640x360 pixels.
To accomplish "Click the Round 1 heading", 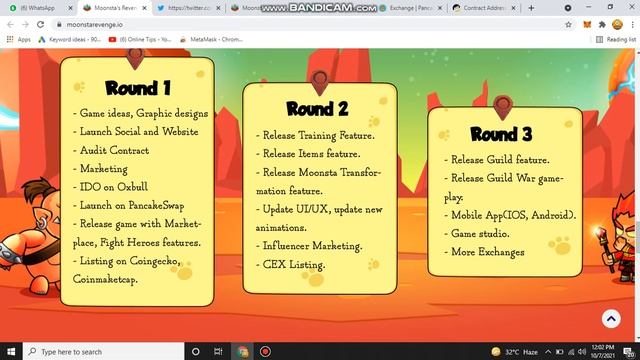I will 138,88.
